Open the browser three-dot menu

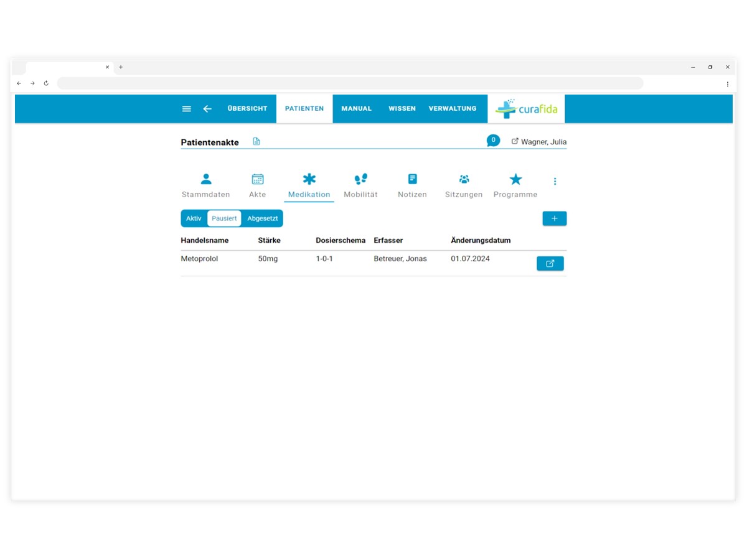coord(728,84)
